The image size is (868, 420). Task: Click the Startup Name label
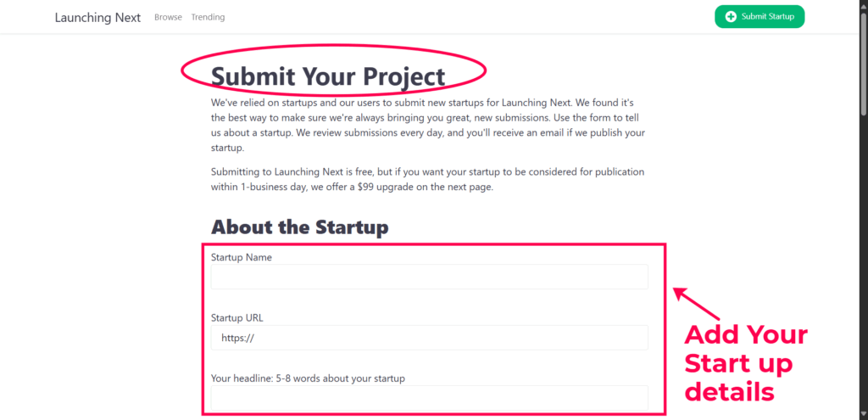(242, 257)
